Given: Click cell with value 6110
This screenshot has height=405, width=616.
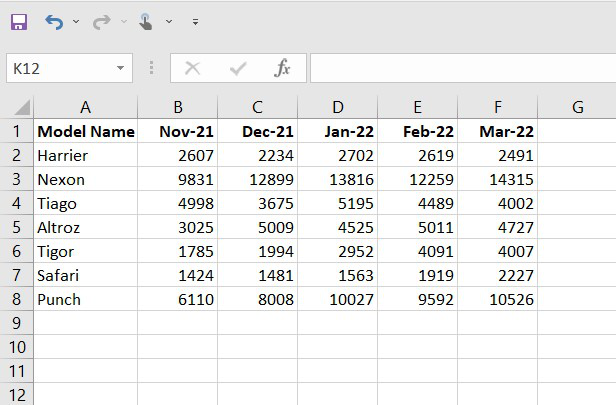Looking at the screenshot, I should tap(178, 299).
